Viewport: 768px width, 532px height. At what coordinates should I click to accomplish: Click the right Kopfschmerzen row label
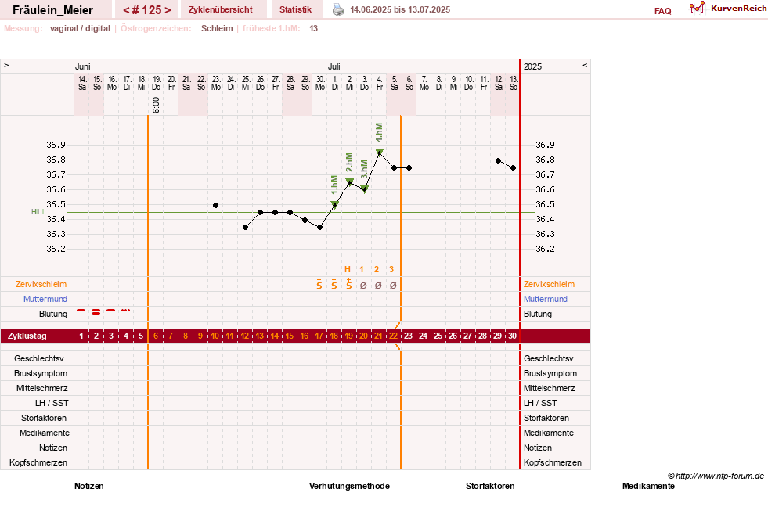[553, 462]
